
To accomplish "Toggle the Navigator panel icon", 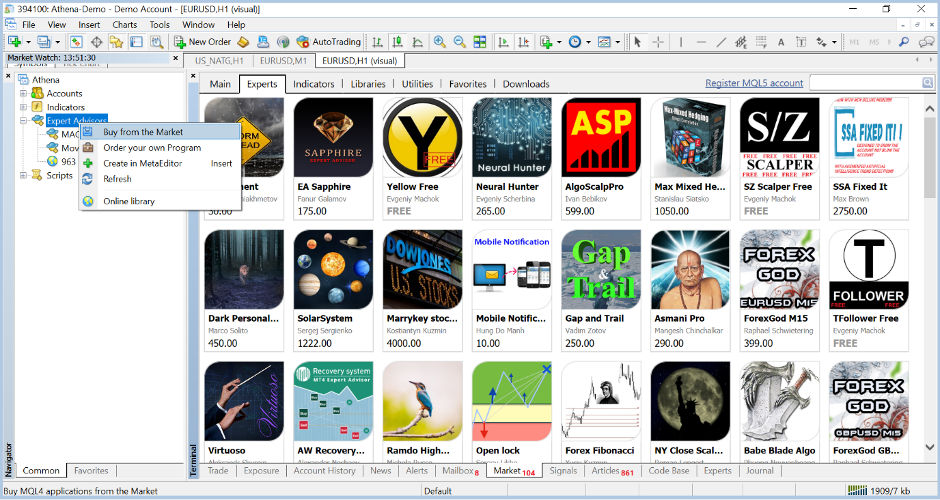I will coord(116,42).
